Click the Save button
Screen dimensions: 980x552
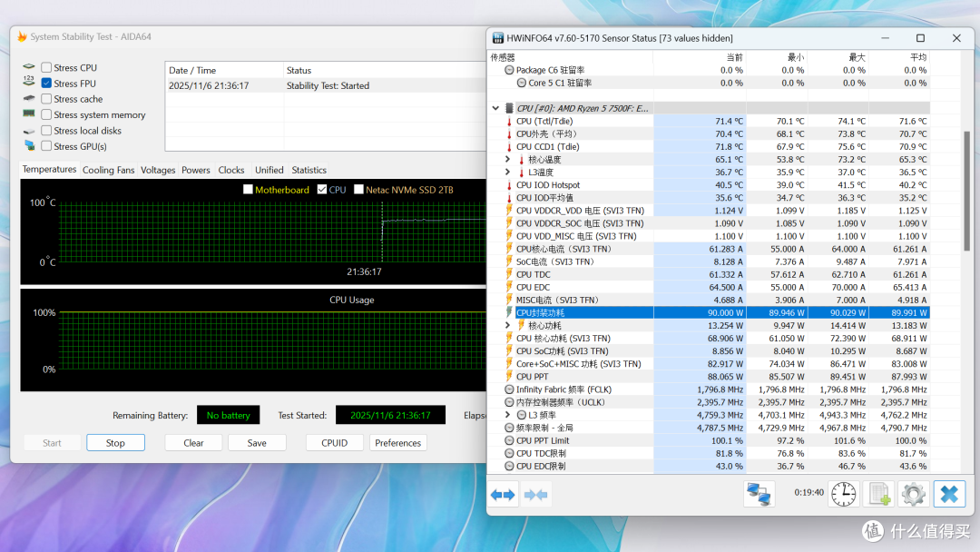pyautogui.click(x=257, y=443)
